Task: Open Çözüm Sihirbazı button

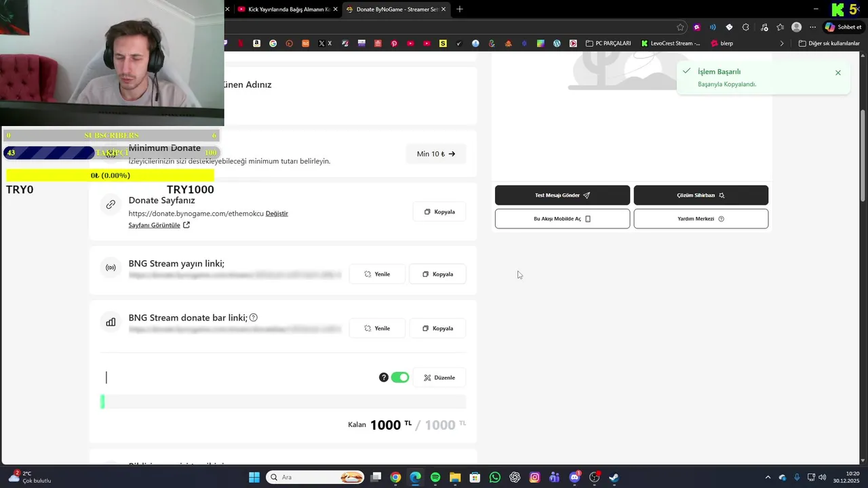Action: [x=701, y=195]
